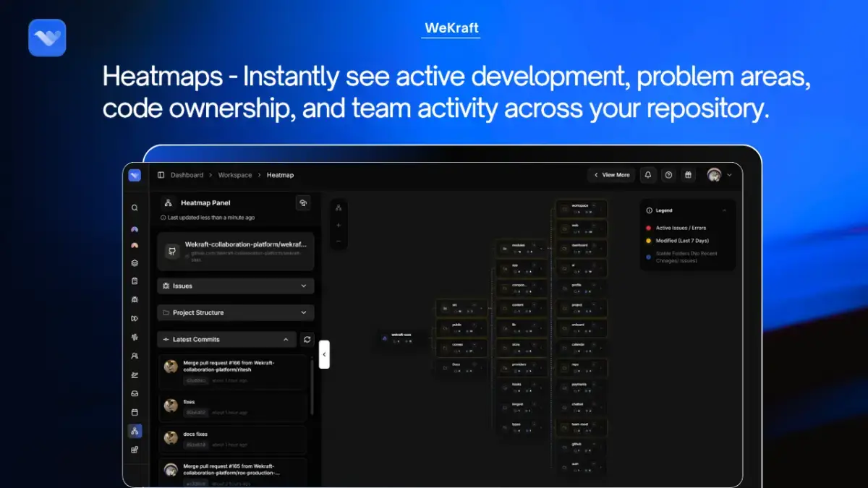
Task: Select the content folder node
Action: (x=521, y=308)
